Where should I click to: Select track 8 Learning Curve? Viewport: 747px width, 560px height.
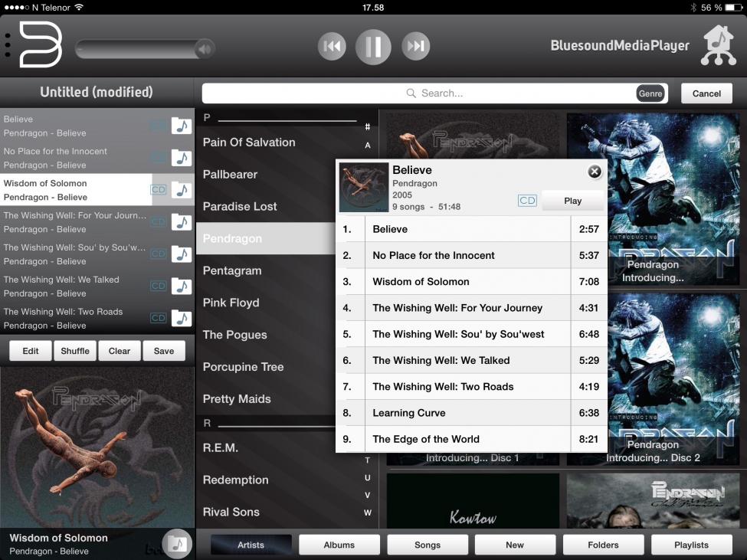[x=472, y=412]
